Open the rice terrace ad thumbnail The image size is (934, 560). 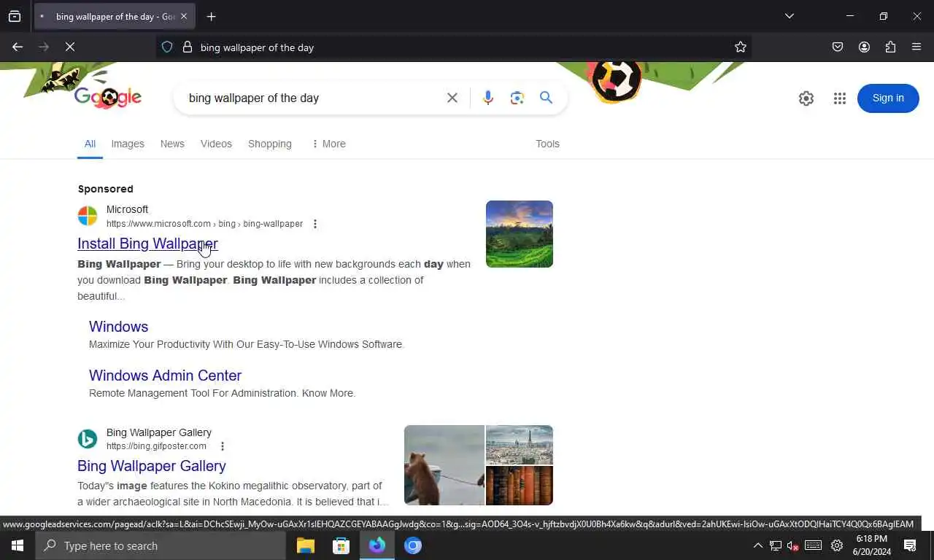(x=520, y=234)
